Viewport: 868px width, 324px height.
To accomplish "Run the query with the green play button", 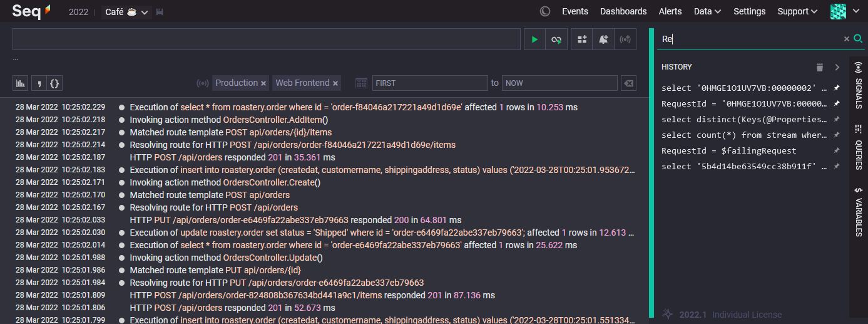I will pyautogui.click(x=534, y=39).
